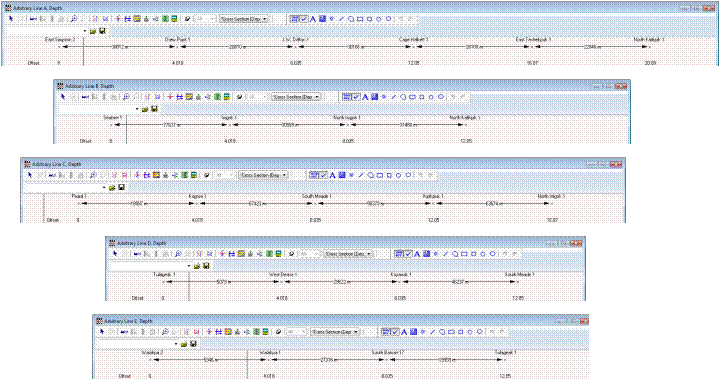The image size is (719, 379).
Task: Click the Cape Halkett 1 well label in Line A
Action: click(413, 40)
